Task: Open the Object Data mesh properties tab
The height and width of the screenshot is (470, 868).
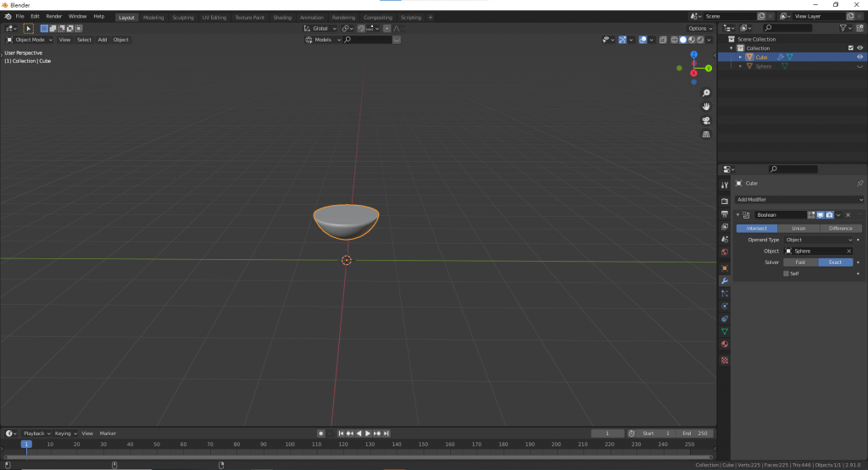Action: pos(725,331)
